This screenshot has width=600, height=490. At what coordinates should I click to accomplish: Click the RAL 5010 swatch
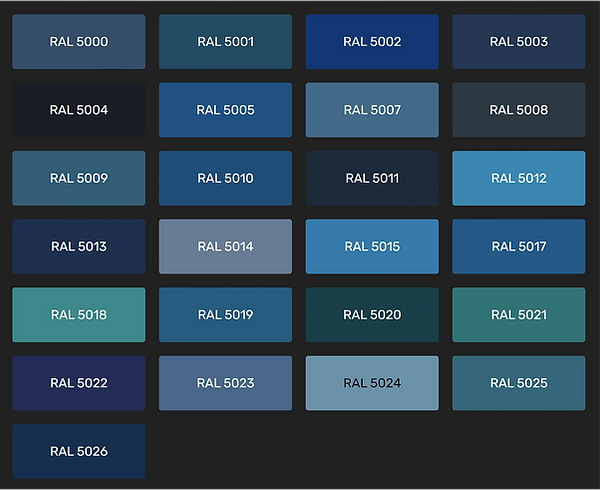(225, 178)
